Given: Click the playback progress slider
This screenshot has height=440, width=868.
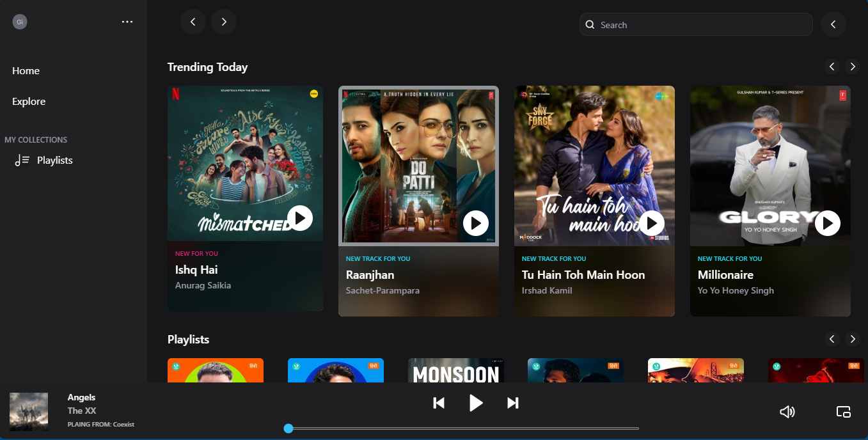Looking at the screenshot, I should tap(462, 428).
